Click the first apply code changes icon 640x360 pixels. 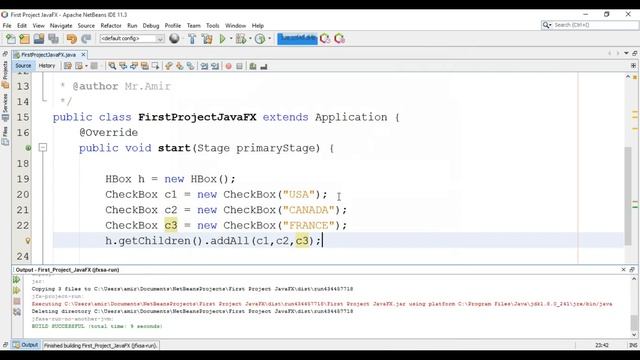pyautogui.click(x=325, y=39)
